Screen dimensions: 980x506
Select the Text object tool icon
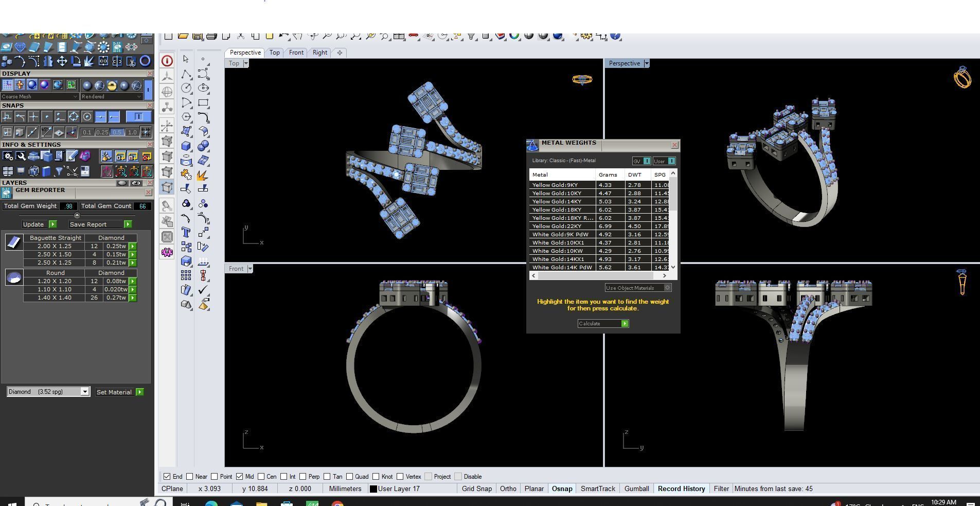186,233
